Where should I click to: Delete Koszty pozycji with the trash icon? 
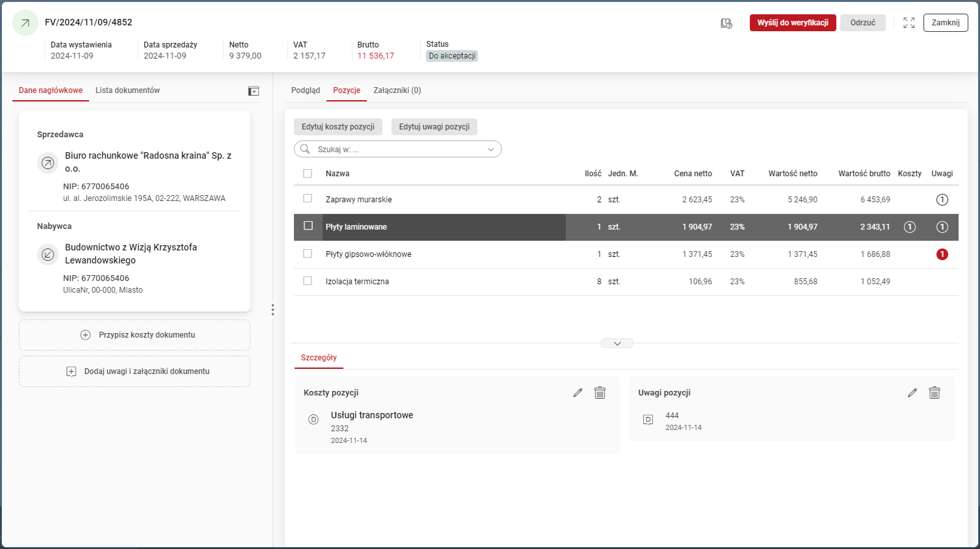[600, 393]
